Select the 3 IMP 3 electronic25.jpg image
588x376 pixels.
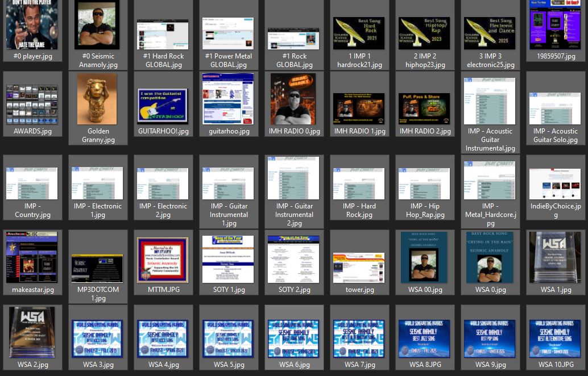tap(490, 34)
